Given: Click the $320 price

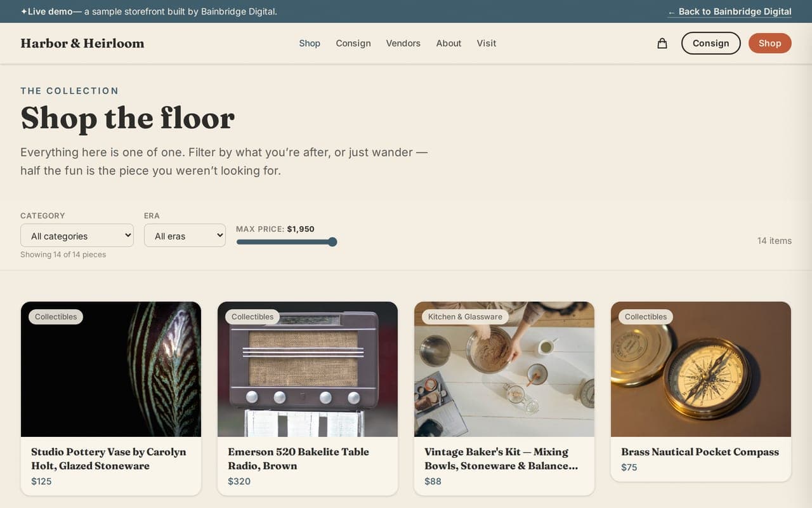Looking at the screenshot, I should pyautogui.click(x=239, y=481).
